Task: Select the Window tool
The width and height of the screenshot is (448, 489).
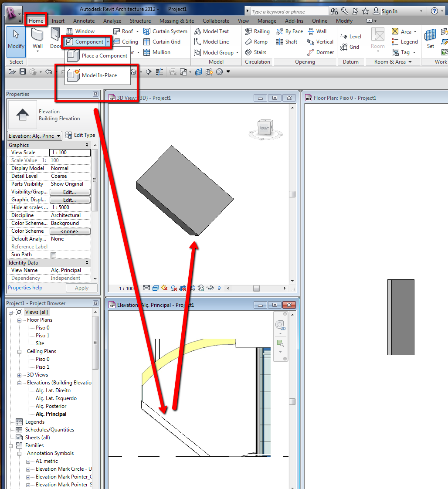Action: tap(81, 31)
